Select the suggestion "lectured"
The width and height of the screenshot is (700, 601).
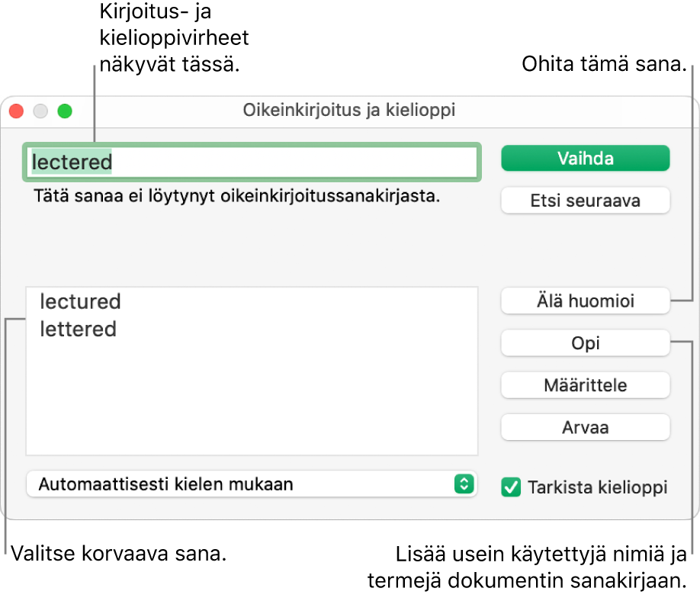click(x=80, y=302)
